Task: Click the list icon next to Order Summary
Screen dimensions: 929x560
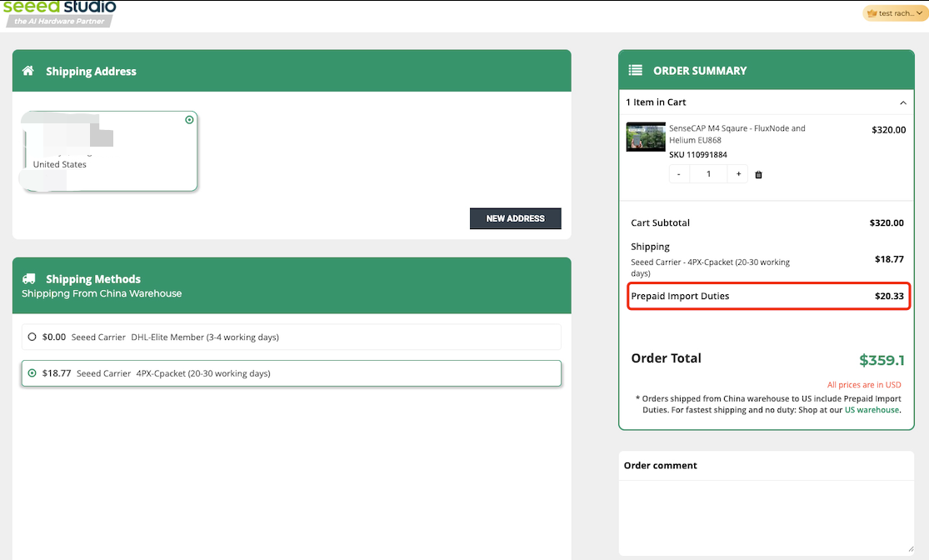Action: click(x=636, y=71)
